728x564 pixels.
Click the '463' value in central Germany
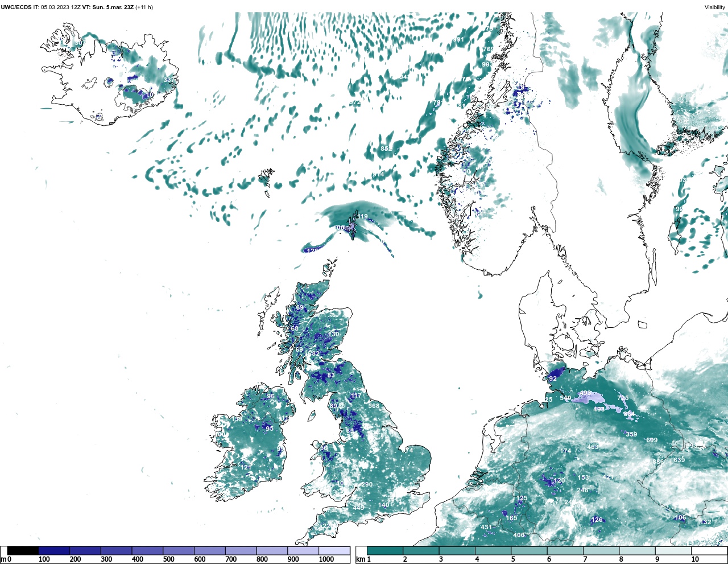click(593, 447)
